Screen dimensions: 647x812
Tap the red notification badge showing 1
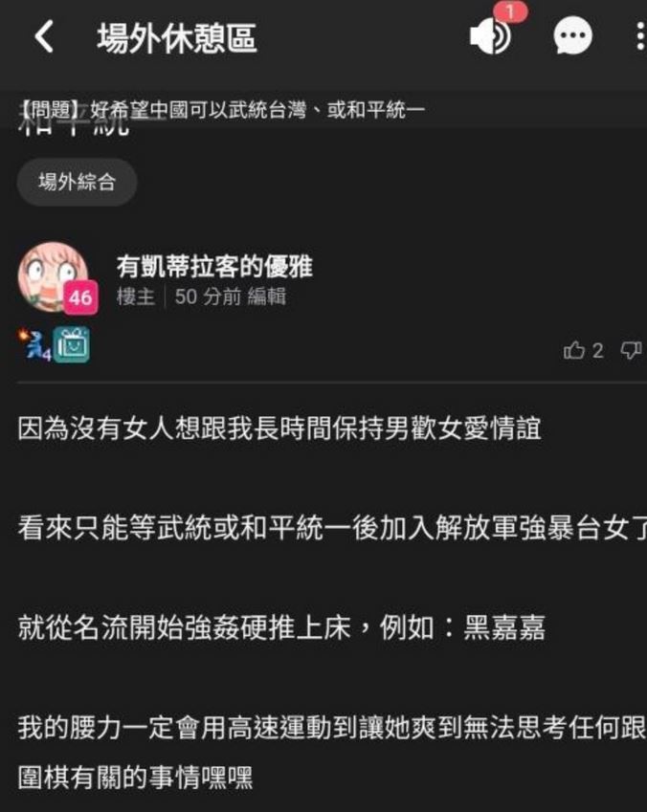click(510, 11)
